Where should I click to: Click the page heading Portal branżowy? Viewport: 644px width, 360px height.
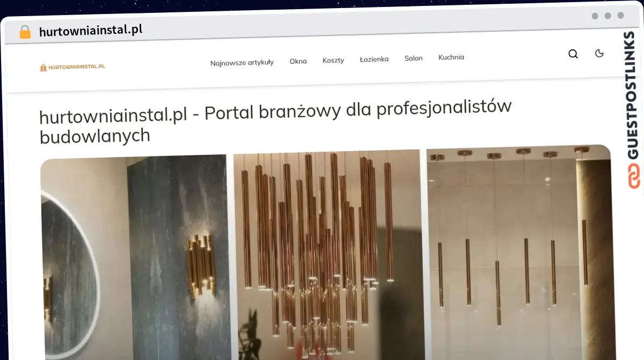click(x=275, y=121)
